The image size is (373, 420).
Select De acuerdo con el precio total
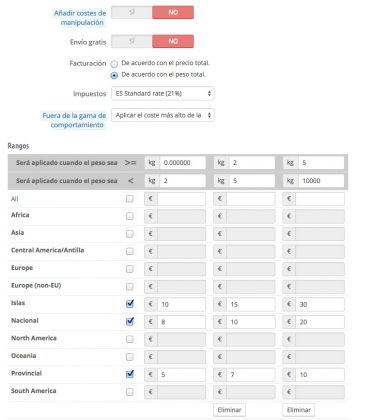click(114, 64)
